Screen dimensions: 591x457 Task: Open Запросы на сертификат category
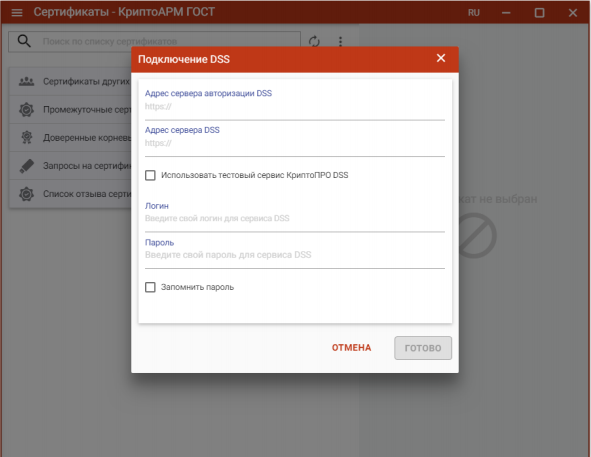(x=70, y=166)
